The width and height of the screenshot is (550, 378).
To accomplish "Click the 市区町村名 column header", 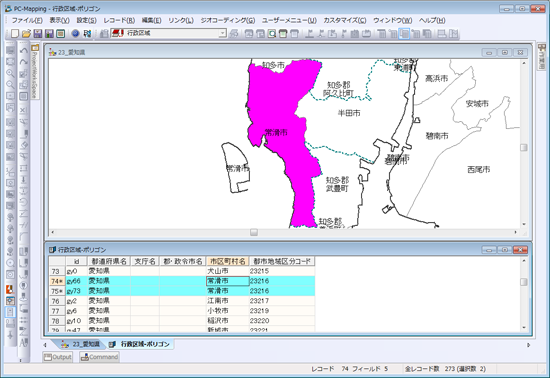I will click(228, 261).
